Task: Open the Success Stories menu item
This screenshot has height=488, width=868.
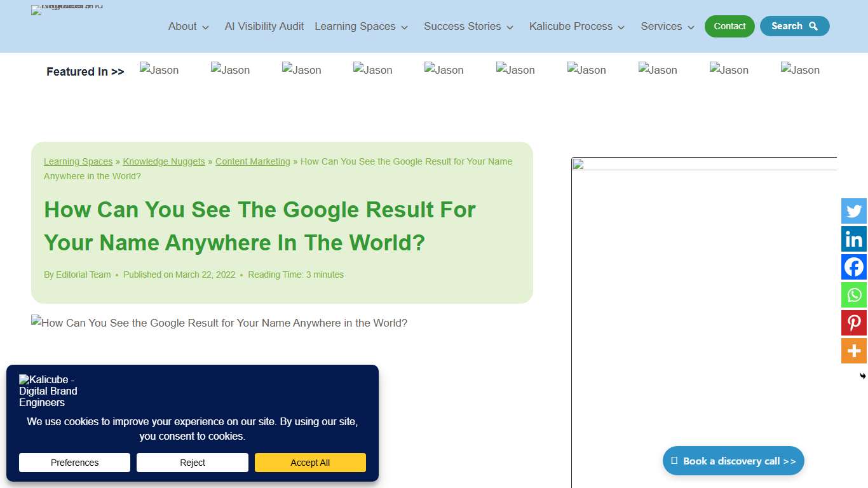Action: [x=468, y=26]
